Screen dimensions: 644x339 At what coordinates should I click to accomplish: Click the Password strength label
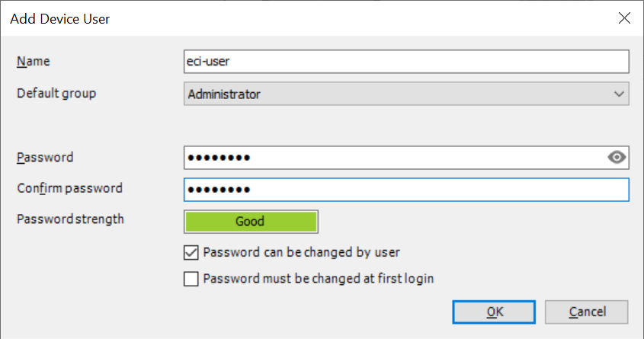click(70, 219)
